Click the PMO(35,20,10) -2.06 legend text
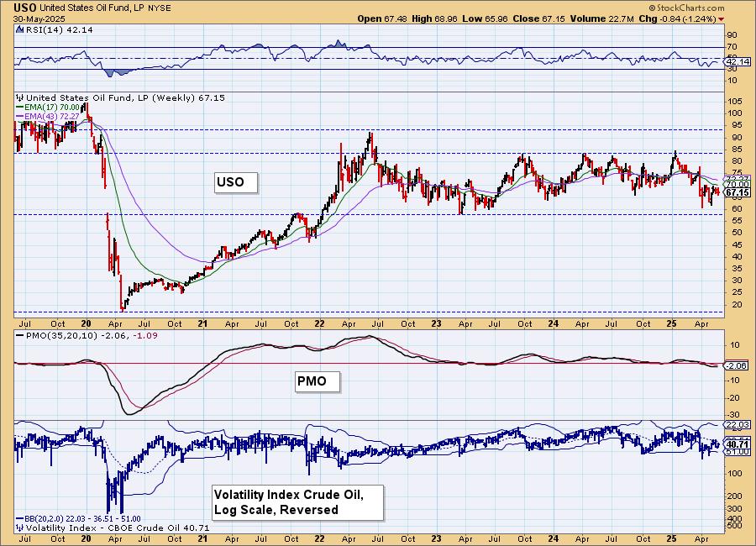The width and height of the screenshot is (756, 546). point(76,335)
